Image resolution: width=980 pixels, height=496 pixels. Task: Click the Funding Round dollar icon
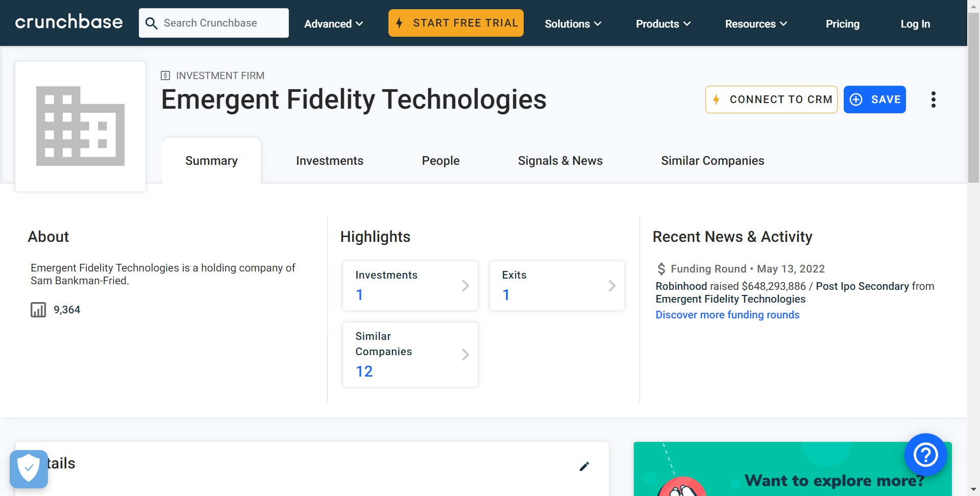661,269
